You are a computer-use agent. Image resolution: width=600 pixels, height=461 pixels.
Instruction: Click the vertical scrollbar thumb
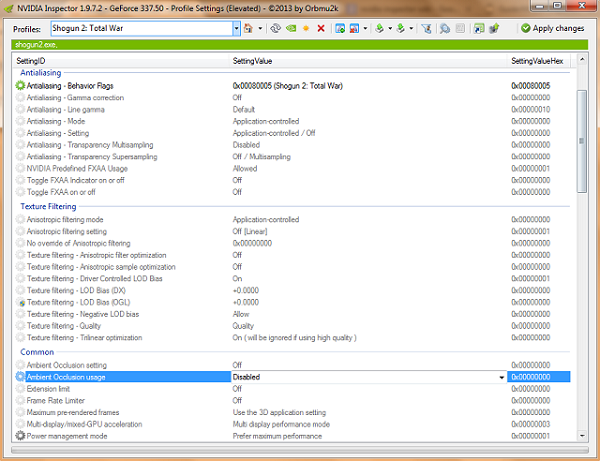tap(582, 142)
